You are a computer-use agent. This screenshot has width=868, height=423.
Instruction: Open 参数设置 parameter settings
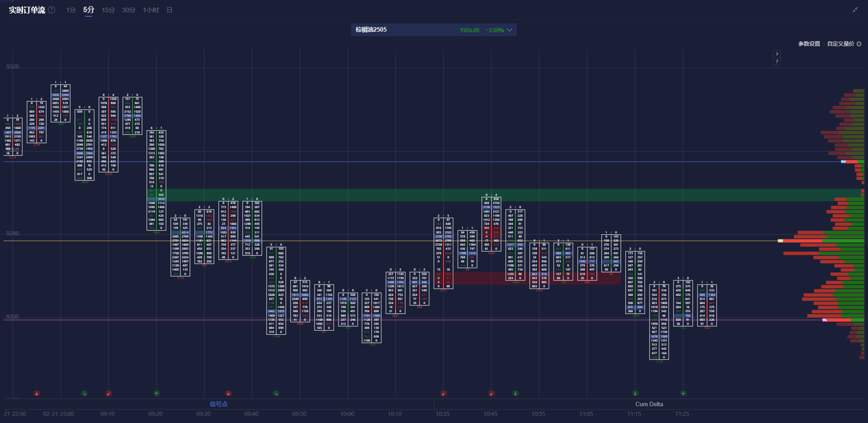point(809,44)
